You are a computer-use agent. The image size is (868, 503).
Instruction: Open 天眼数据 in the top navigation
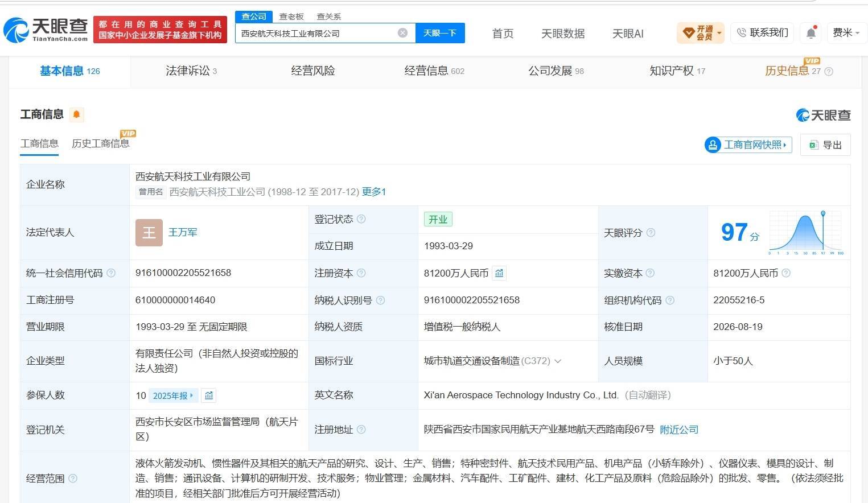pos(563,34)
